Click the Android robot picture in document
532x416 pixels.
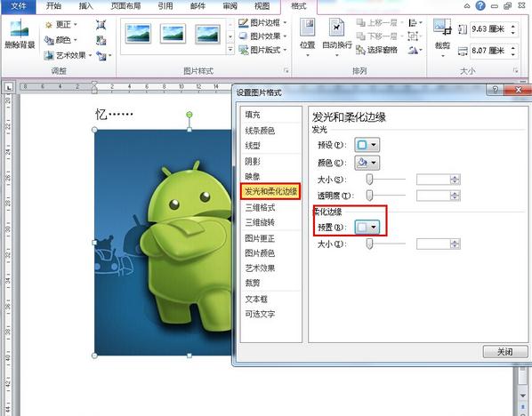point(163,243)
